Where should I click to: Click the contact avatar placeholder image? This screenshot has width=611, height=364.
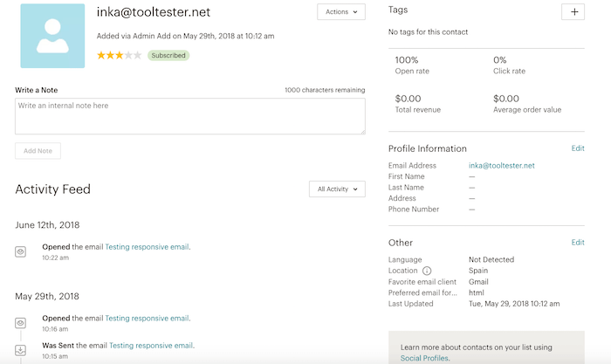(x=52, y=36)
